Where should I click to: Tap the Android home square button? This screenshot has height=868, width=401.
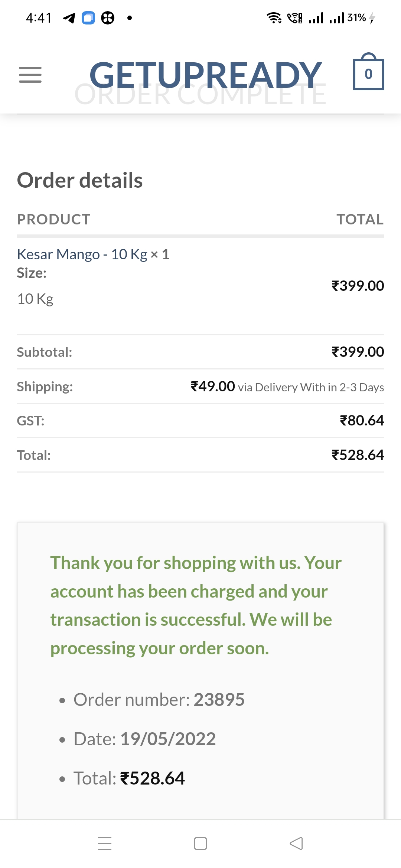click(x=200, y=843)
